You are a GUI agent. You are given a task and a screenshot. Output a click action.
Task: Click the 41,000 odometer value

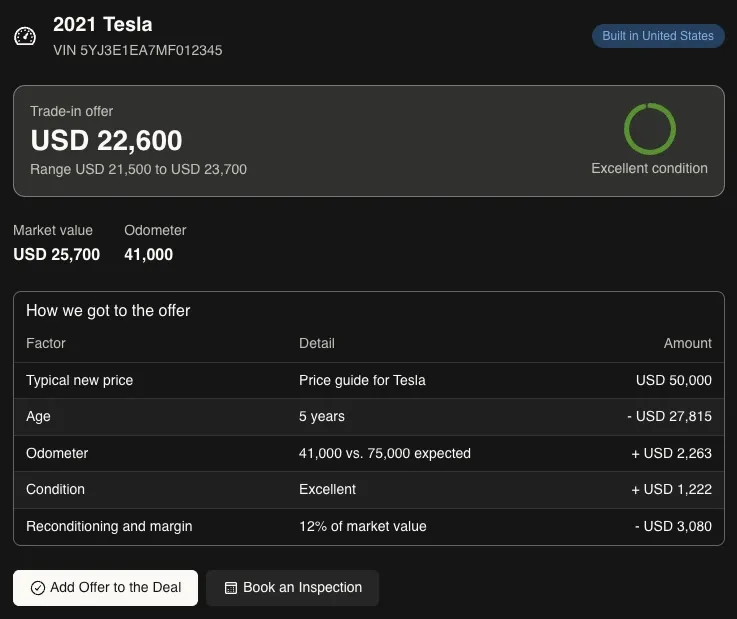[149, 254]
